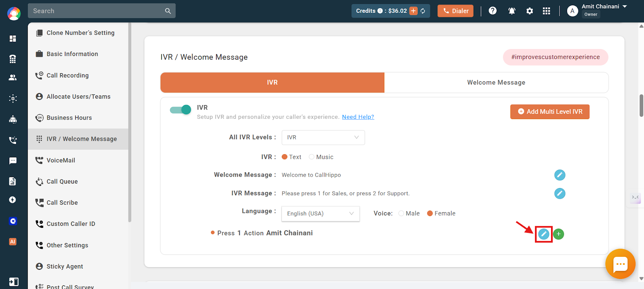The image size is (644, 289).
Task: Open Clone Number's Setting in sidebar
Action: [x=78, y=33]
